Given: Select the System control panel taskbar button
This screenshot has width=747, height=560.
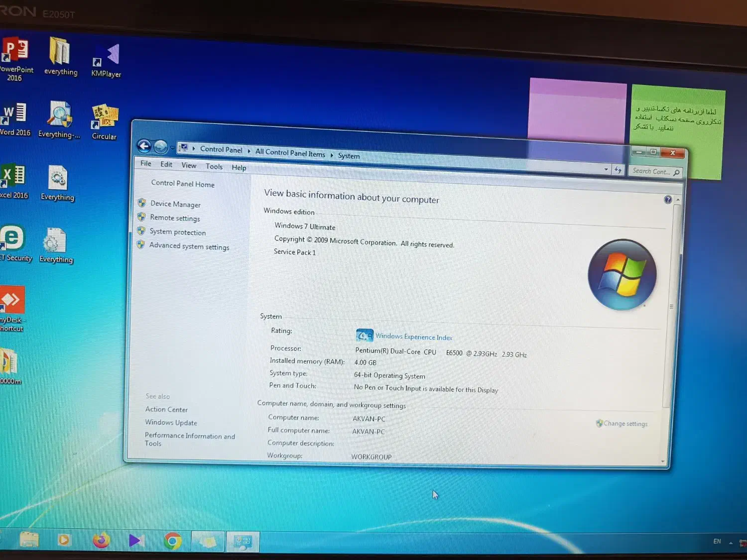Looking at the screenshot, I should coord(243,542).
